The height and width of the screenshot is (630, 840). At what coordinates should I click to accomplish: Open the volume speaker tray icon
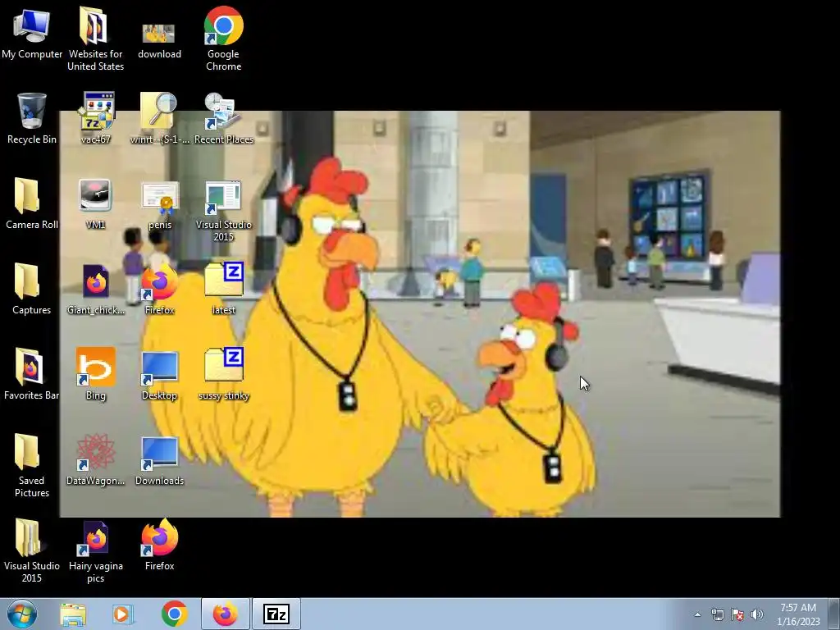757,614
